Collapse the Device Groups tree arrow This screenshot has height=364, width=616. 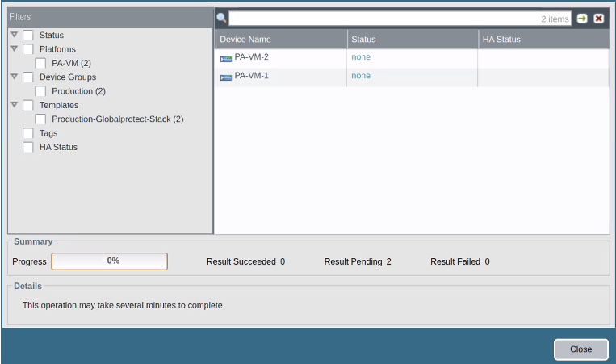tap(15, 77)
